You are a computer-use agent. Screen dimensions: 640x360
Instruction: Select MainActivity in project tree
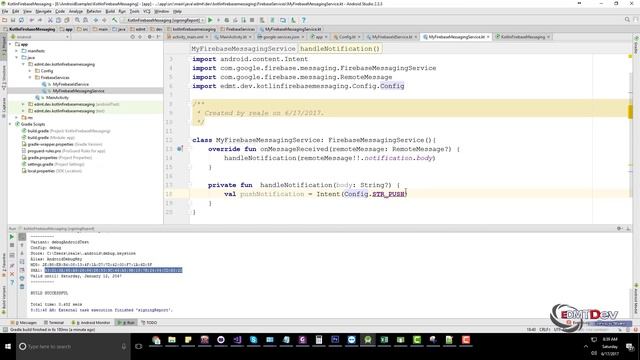57,98
